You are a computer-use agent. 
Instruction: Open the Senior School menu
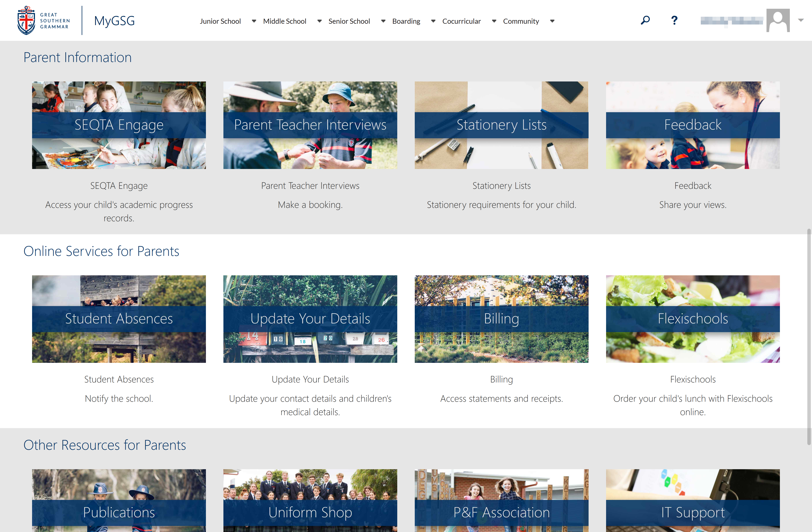349,21
